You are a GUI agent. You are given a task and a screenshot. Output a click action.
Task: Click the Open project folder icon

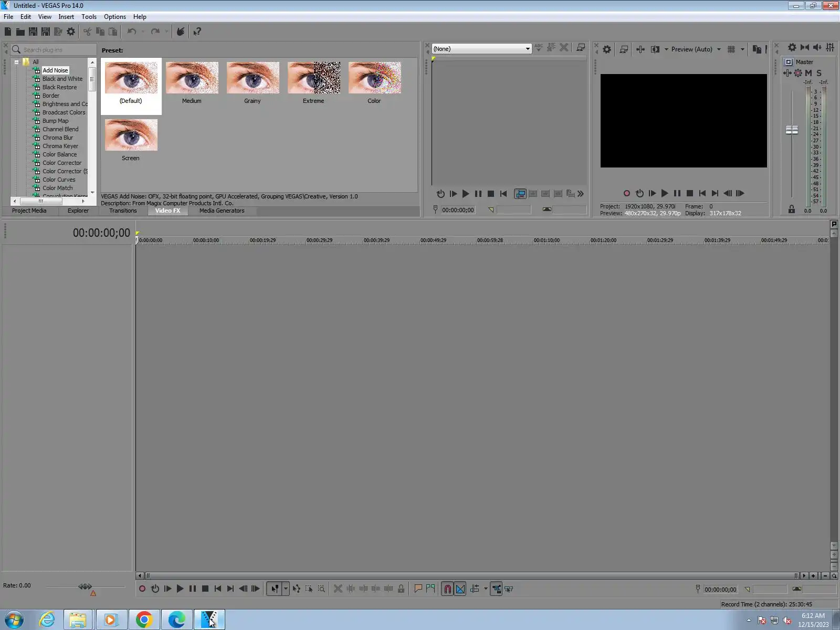(x=20, y=31)
